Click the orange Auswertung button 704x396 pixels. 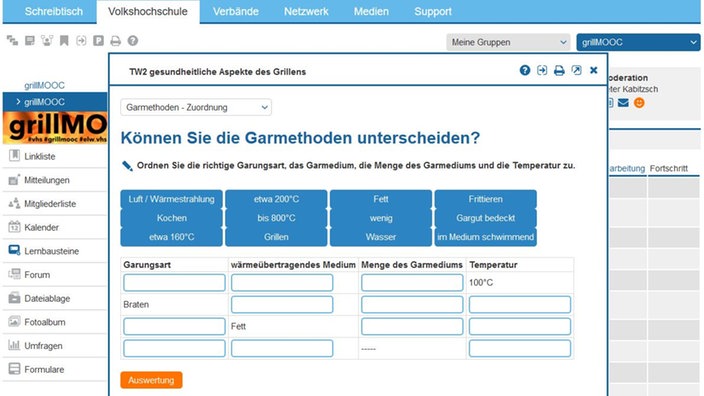(x=151, y=380)
